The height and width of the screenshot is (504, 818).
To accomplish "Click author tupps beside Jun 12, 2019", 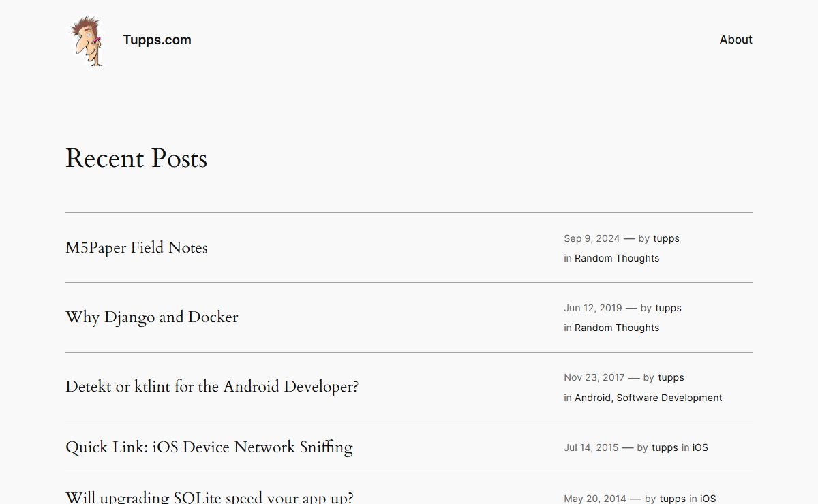I will pos(668,308).
